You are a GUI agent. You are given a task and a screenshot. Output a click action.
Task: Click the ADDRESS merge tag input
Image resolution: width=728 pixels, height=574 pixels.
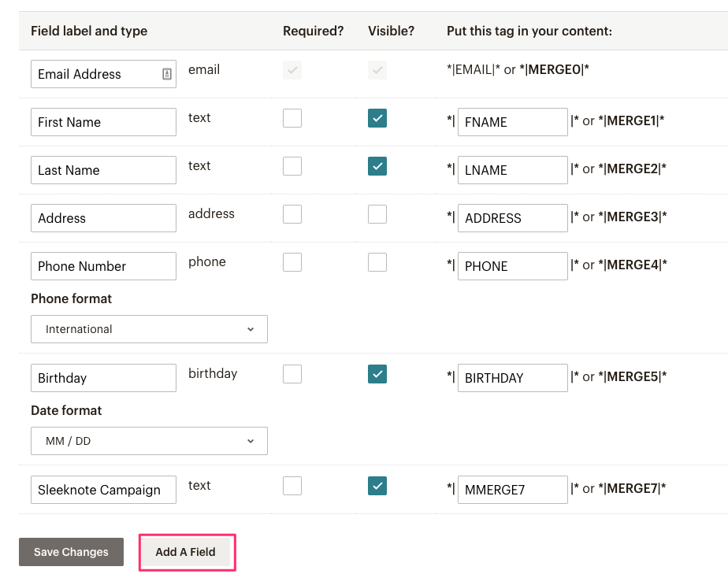point(512,218)
